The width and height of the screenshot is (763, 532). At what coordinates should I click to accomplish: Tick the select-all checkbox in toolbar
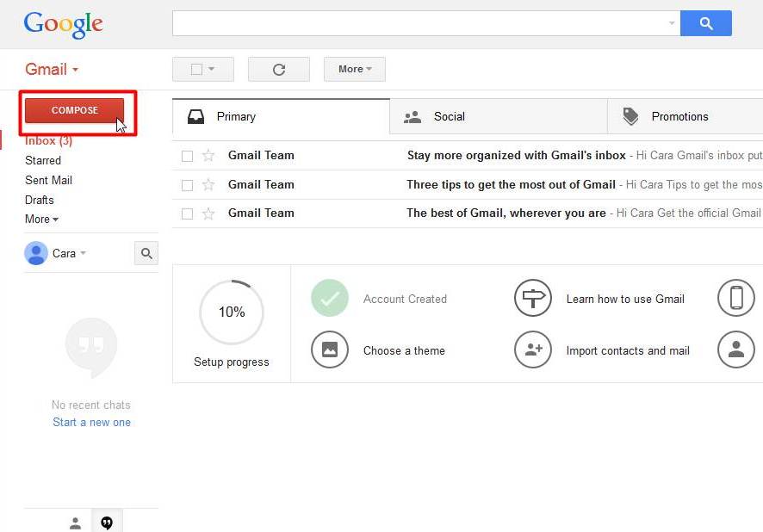click(x=196, y=69)
